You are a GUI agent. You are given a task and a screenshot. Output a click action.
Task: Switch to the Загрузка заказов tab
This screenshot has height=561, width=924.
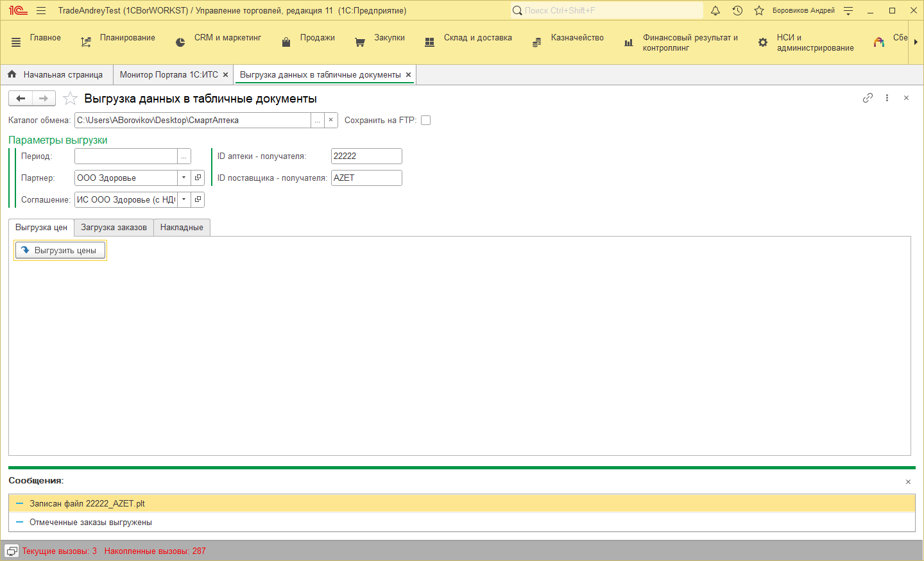(x=114, y=228)
